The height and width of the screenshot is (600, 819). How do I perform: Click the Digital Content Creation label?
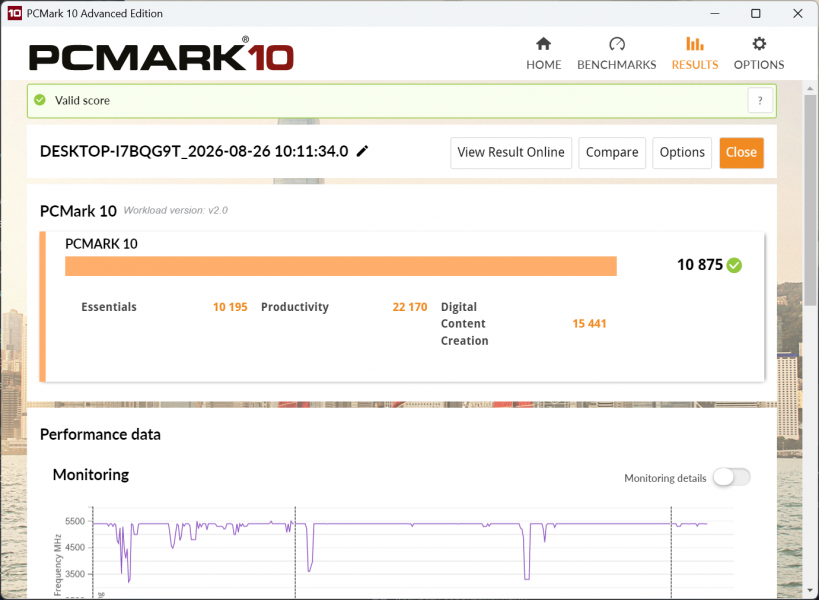464,324
